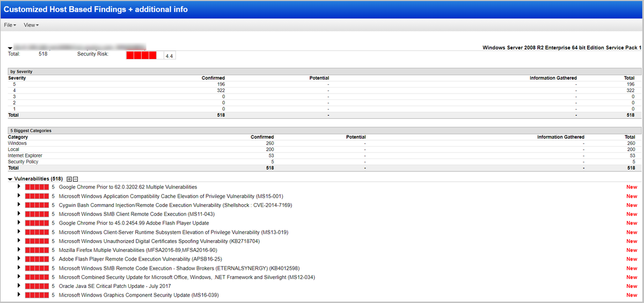Click New status on ETERNALSYNERGY row
The image size is (644, 303).
(x=632, y=268)
